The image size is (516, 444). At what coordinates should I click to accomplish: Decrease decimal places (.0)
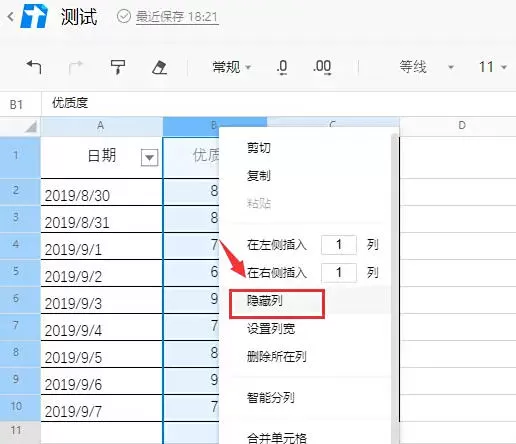click(x=282, y=67)
